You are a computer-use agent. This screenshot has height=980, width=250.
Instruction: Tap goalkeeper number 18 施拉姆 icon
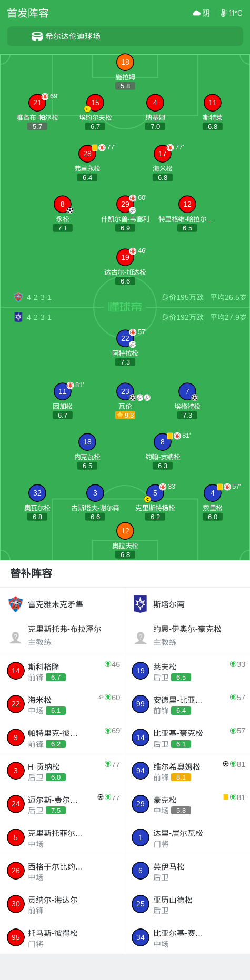pyautogui.click(x=125, y=62)
